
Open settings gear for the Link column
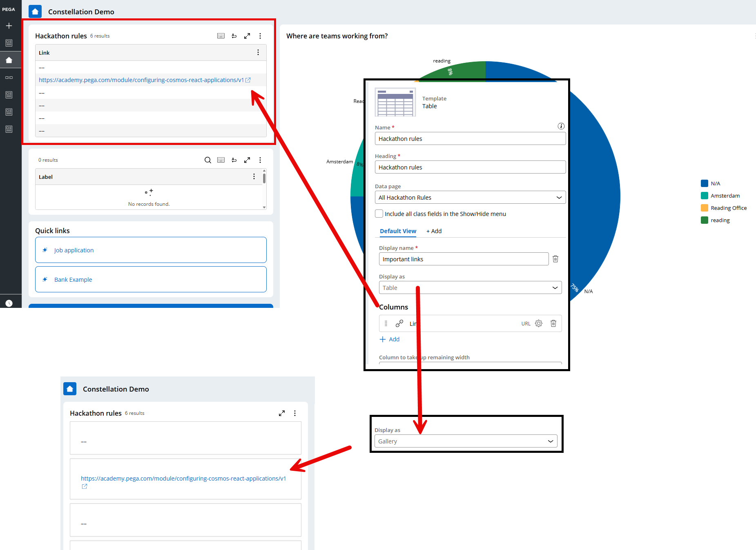point(539,323)
